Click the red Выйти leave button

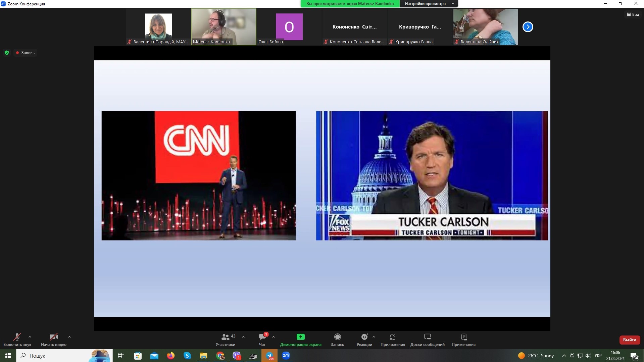629,340
